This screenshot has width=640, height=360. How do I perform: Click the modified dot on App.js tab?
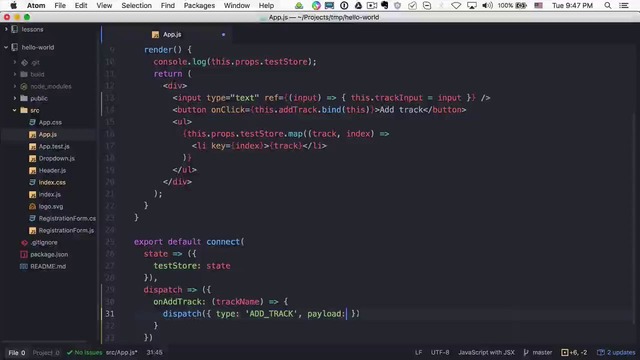223,35
